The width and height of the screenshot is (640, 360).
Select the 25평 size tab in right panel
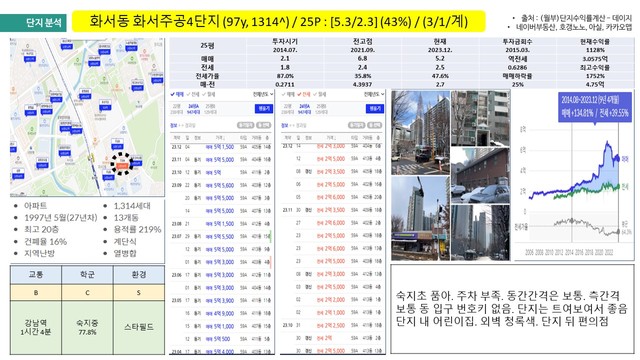321,109
